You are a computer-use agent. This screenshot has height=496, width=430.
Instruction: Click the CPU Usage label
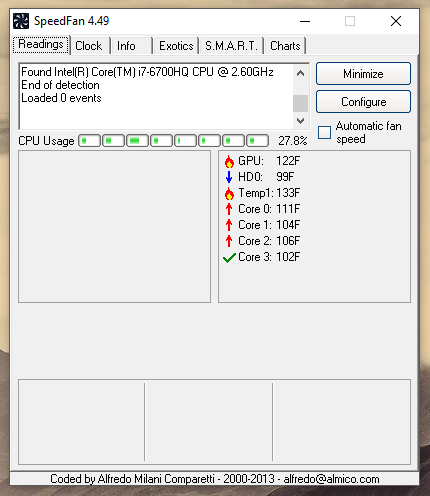tap(46, 141)
